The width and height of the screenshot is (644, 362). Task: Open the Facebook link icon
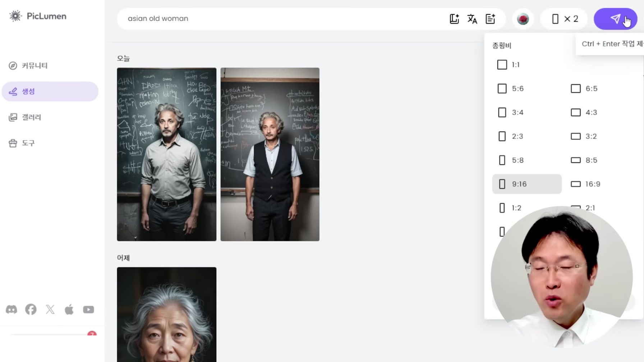click(x=31, y=310)
